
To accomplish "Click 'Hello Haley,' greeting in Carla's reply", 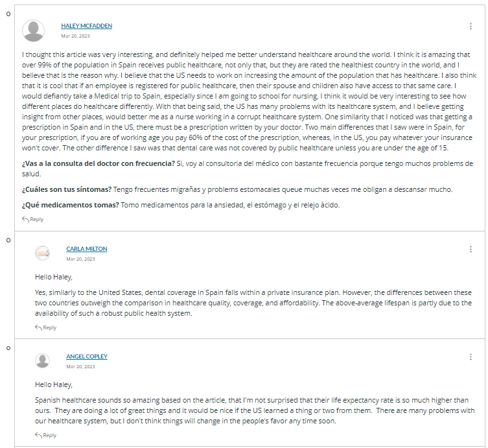I will tap(54, 277).
